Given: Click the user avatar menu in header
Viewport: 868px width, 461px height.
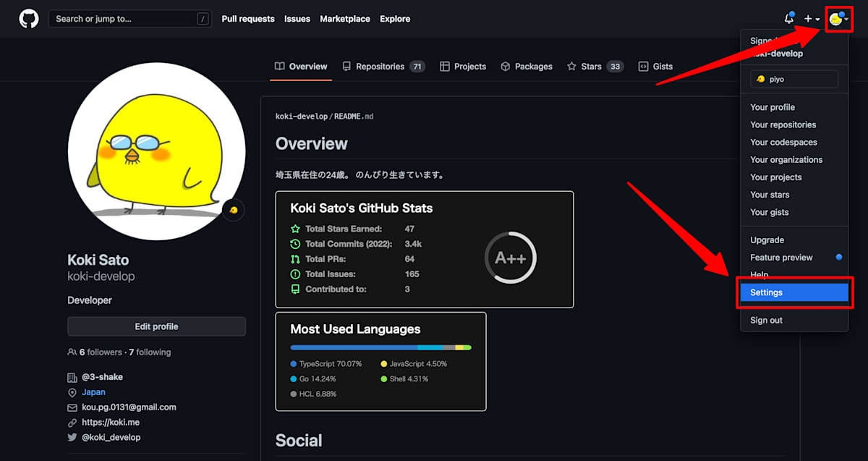Looking at the screenshot, I should (x=839, y=19).
